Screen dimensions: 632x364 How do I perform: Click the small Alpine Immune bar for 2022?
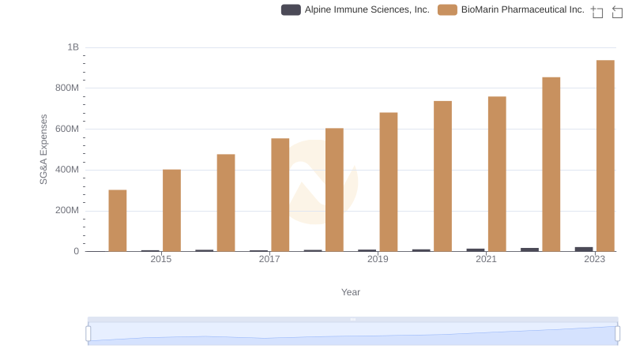tap(529, 250)
